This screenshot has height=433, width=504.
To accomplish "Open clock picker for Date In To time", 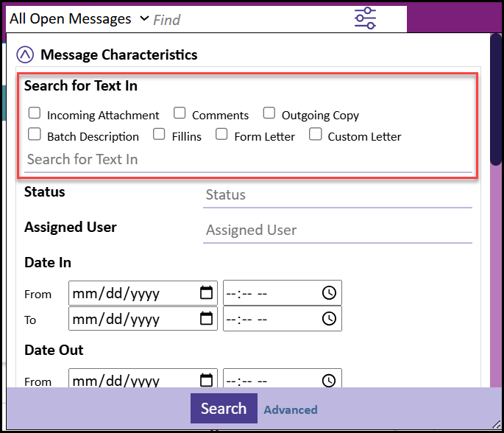I will coord(329,319).
